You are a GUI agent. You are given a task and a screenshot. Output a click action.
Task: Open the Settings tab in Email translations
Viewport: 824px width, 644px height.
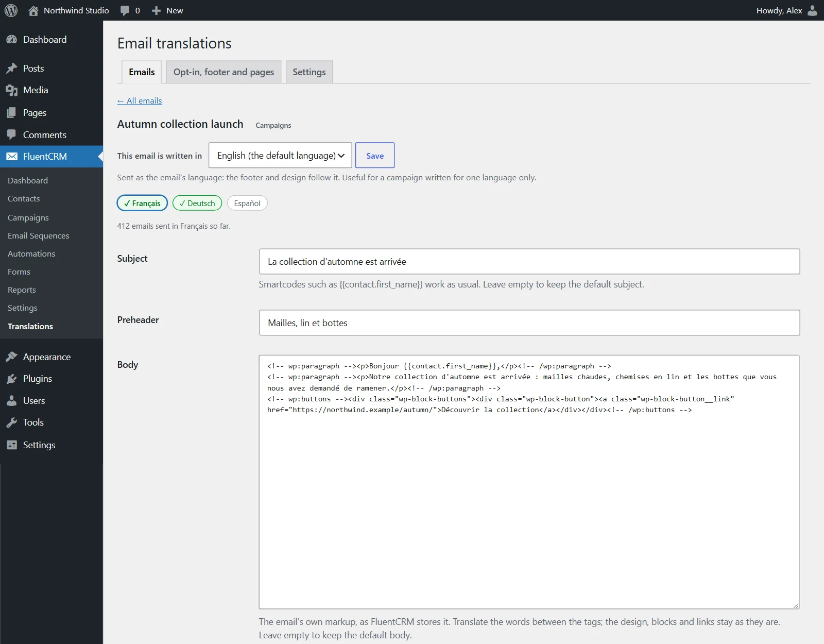coord(309,72)
